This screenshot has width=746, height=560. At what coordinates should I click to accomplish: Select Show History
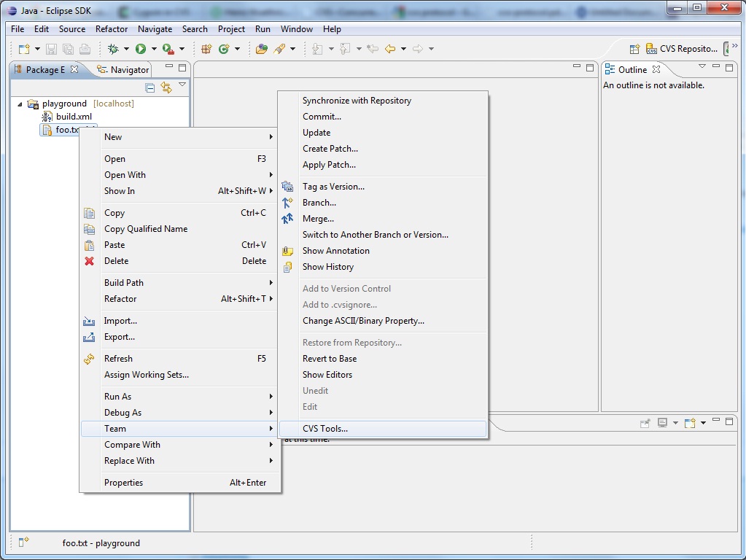pos(383,267)
